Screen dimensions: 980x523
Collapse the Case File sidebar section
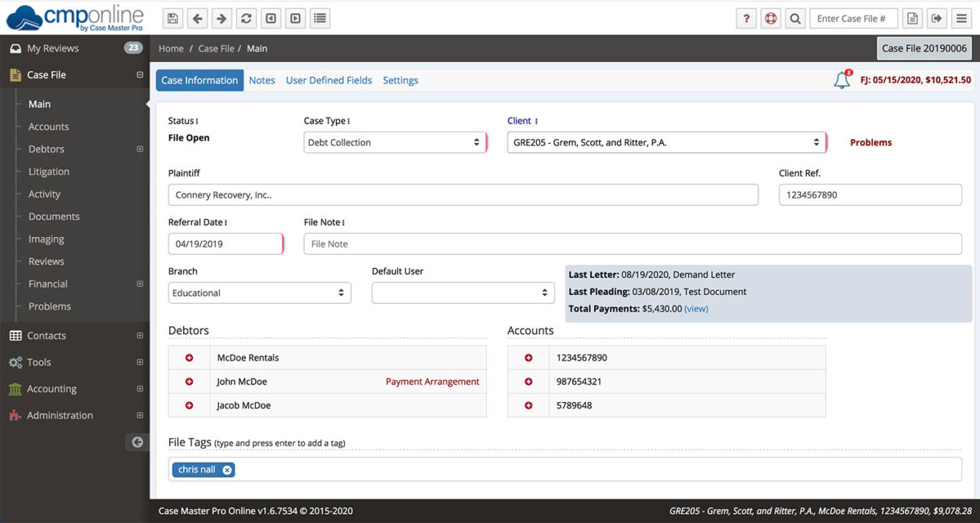(139, 75)
